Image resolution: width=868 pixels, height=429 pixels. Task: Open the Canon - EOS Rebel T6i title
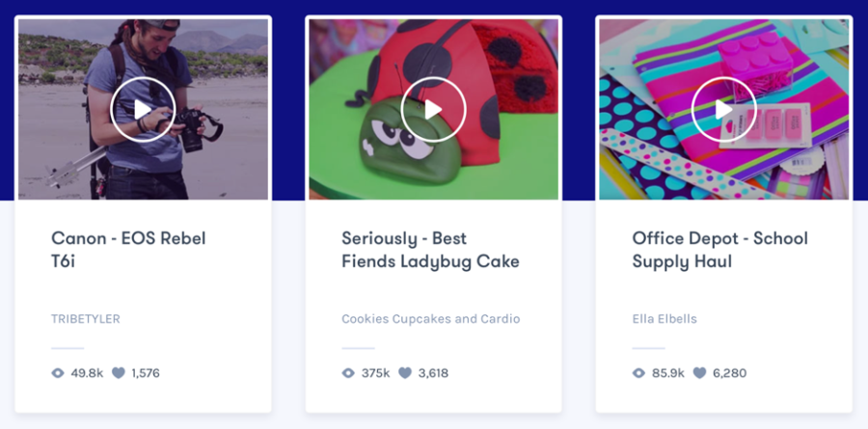(x=128, y=250)
